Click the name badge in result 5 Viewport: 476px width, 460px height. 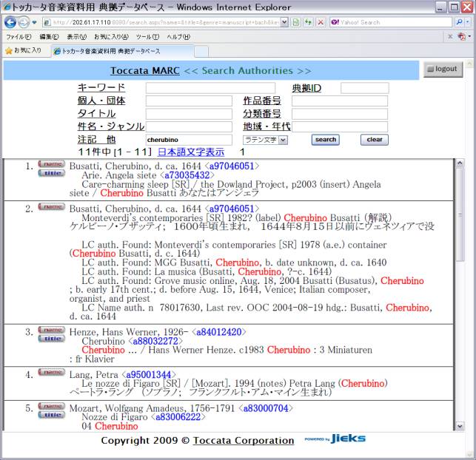coord(52,406)
